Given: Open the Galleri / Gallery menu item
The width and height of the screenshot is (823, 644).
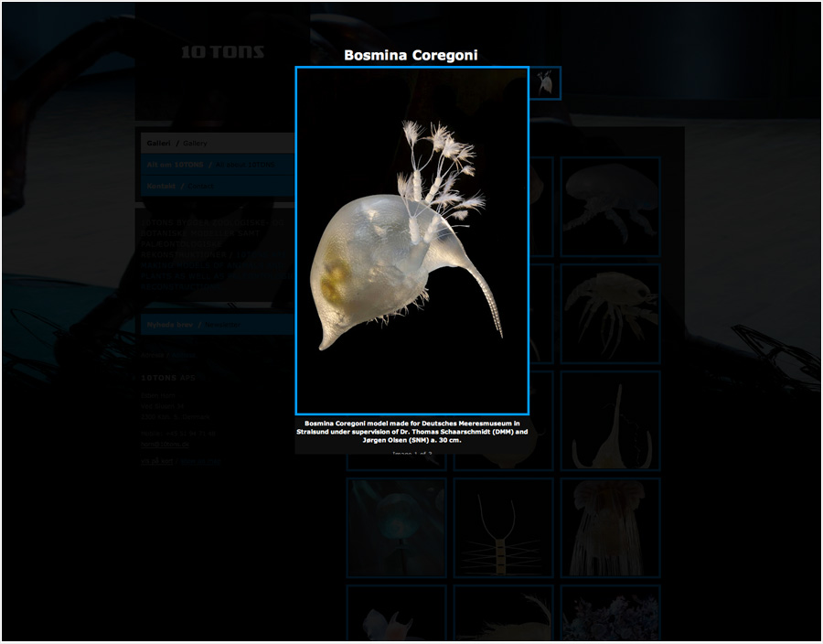Looking at the screenshot, I should pyautogui.click(x=218, y=143).
